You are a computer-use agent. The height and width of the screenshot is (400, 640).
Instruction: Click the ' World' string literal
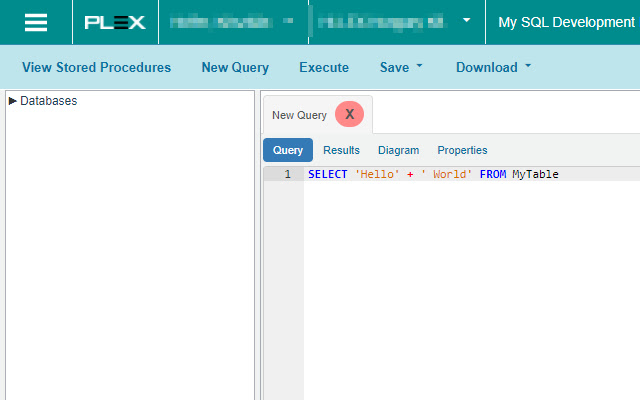[x=447, y=174]
